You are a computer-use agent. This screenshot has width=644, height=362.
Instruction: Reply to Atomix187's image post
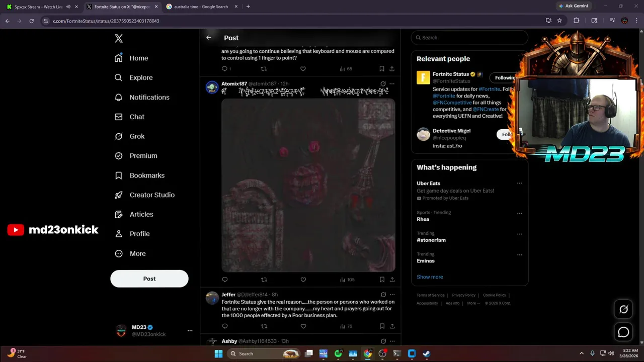pyautogui.click(x=225, y=280)
